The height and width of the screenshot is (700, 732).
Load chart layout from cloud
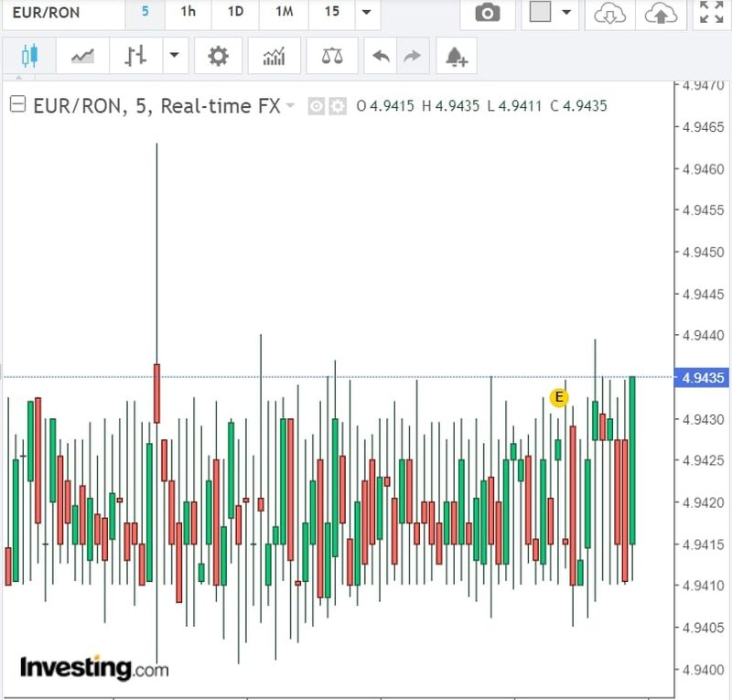point(609,13)
